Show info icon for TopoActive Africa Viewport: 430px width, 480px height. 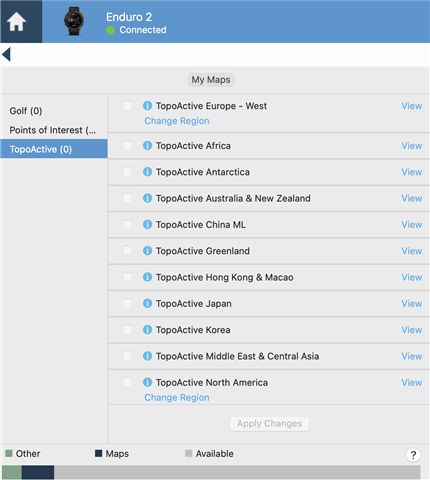point(147,145)
